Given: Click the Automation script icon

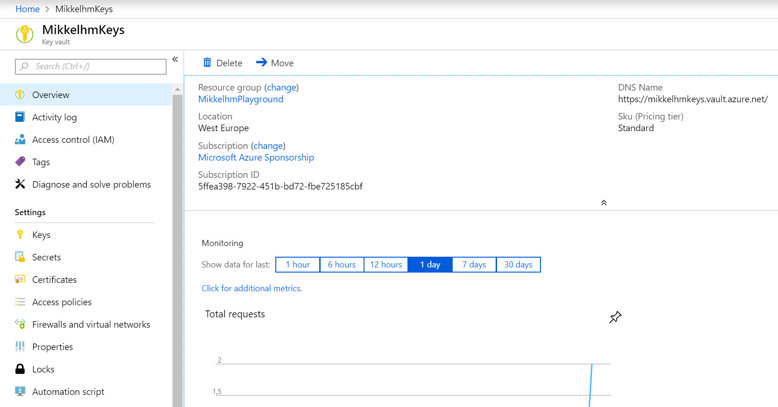Looking at the screenshot, I should pyautogui.click(x=20, y=391).
